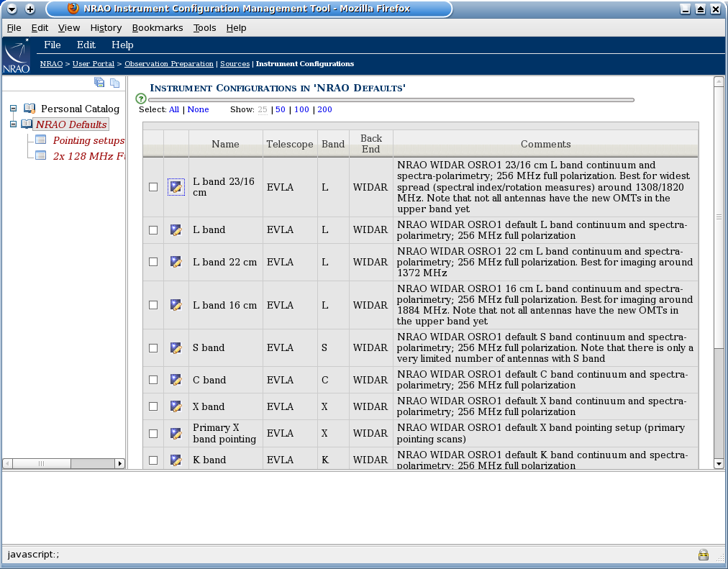Click the edit pencil icon for K band
Image resolution: width=728 pixels, height=569 pixels.
click(176, 459)
